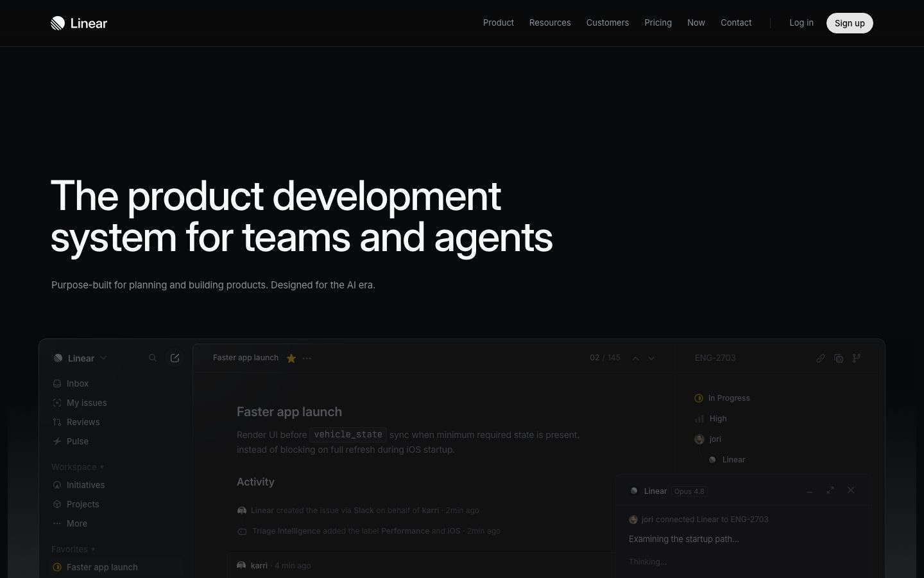Click the label icon beside Triage Intelligence
Image resolution: width=924 pixels, height=578 pixels.
pos(242,531)
